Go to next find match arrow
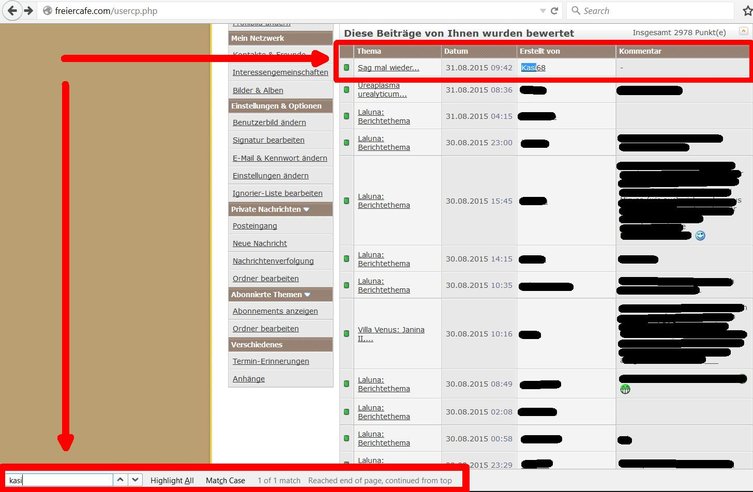Screen dimensions: 753x492 pos(136,480)
